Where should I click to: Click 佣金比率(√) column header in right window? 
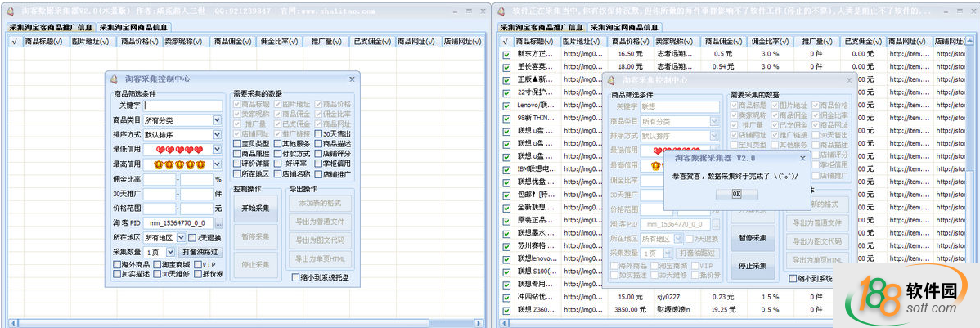[770, 41]
